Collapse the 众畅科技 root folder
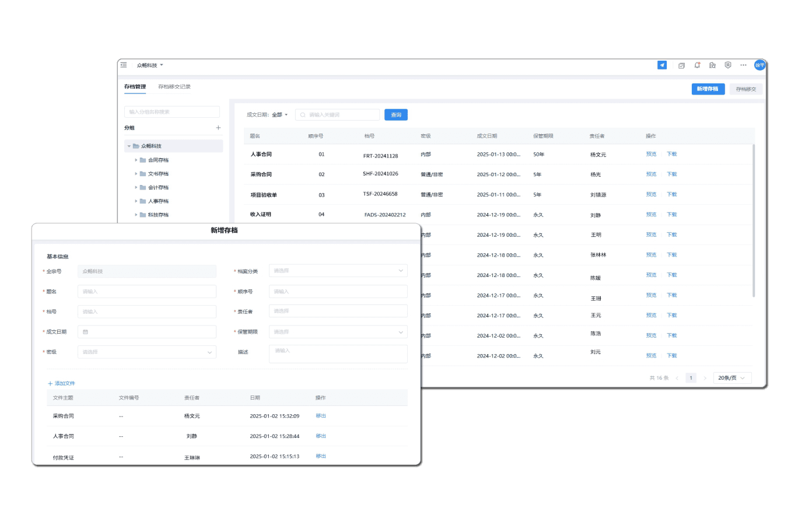812x532 pixels. pyautogui.click(x=129, y=146)
